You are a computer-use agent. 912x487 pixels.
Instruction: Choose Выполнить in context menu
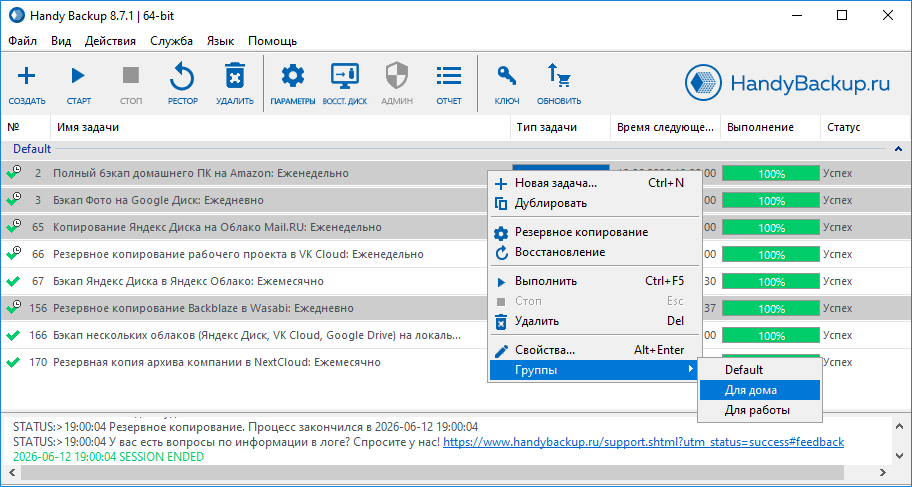click(594, 281)
